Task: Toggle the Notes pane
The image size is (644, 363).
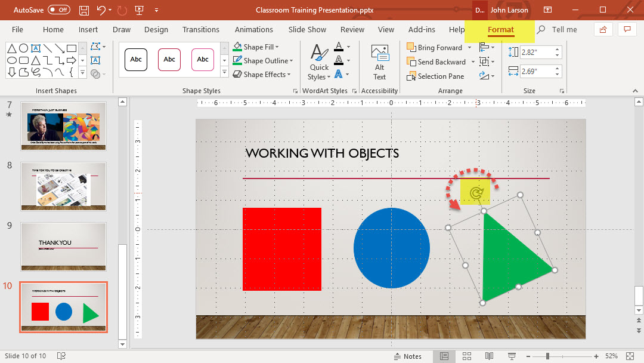Action: pyautogui.click(x=408, y=356)
